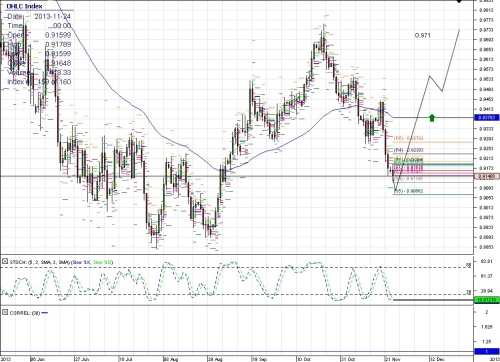Click the 28 Aug date axis label
500x362 pixels.
click(x=215, y=359)
